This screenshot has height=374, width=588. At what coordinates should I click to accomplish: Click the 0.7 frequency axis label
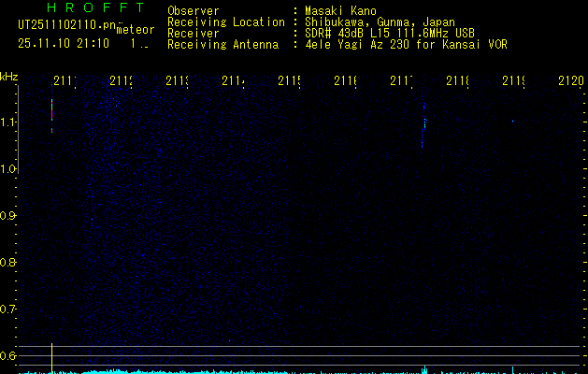click(x=7, y=309)
